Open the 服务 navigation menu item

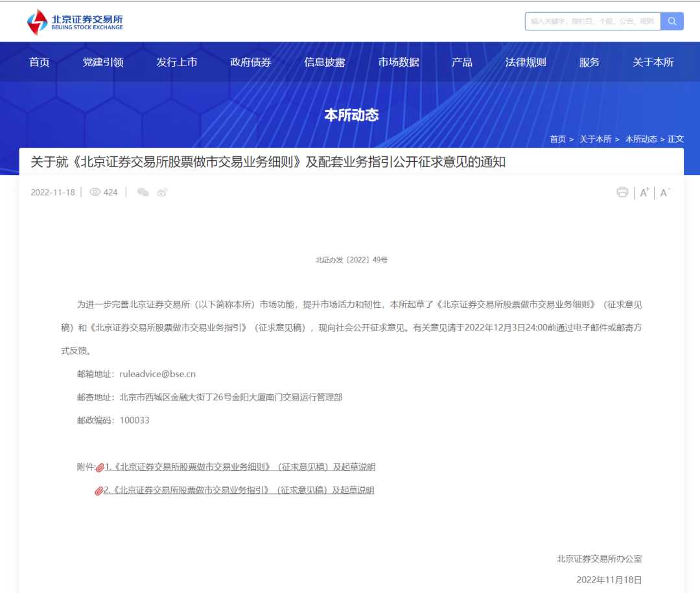pos(589,62)
